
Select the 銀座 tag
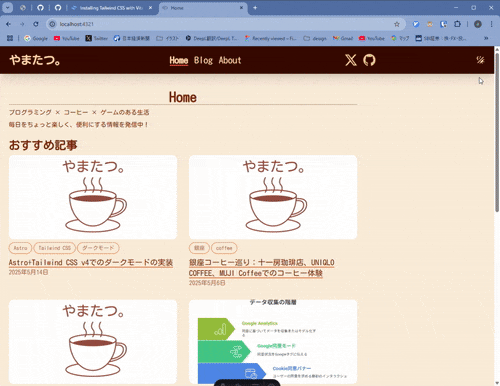point(199,248)
